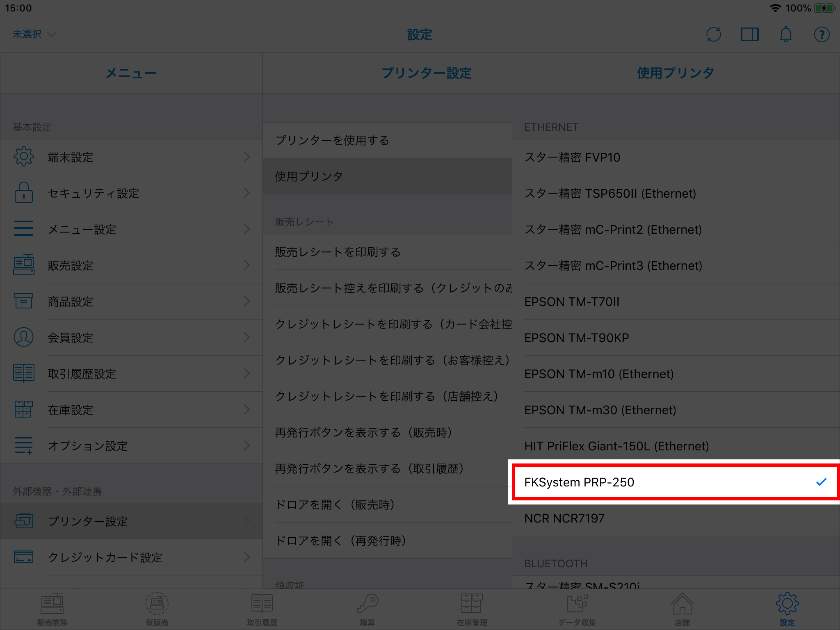Expand 販売設定 chevron arrow

[x=247, y=265]
